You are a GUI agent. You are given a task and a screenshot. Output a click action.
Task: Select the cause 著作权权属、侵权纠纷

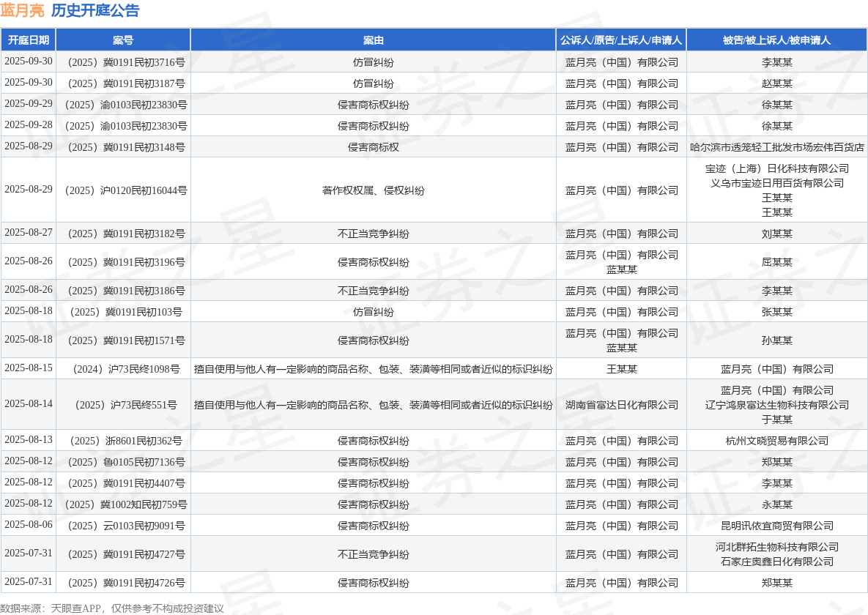373,190
